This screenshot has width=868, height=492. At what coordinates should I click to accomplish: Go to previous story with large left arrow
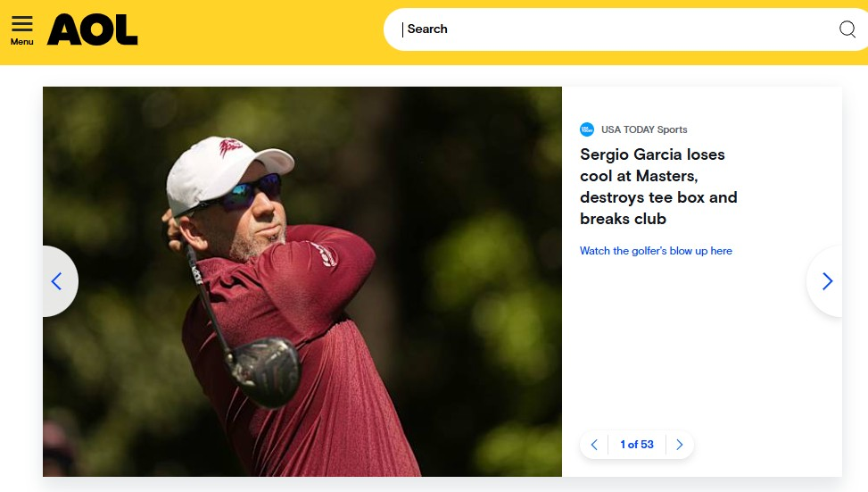coord(56,281)
